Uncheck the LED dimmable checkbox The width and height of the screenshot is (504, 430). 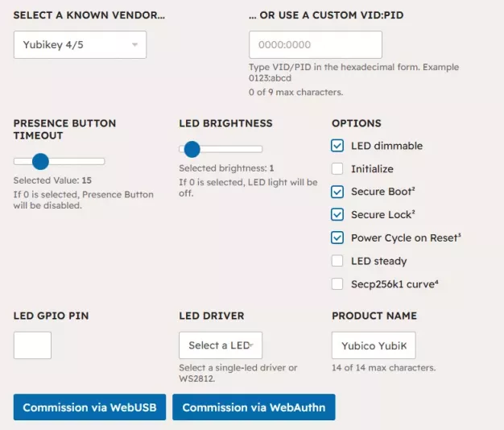coord(337,146)
